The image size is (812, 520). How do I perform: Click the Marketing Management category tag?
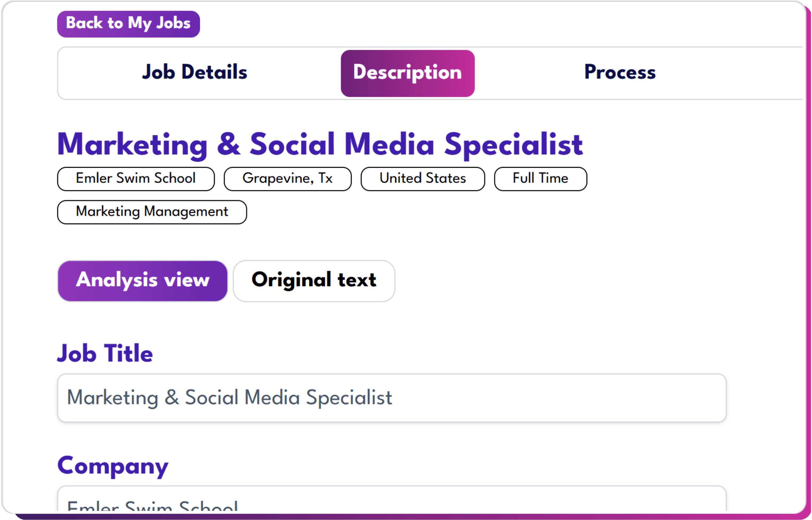click(x=152, y=212)
